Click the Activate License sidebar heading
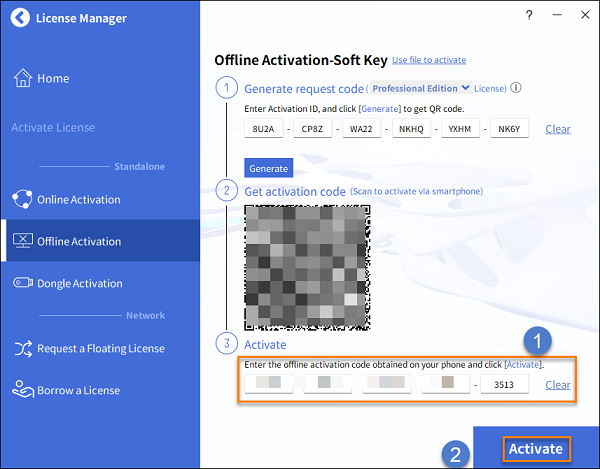The width and height of the screenshot is (600, 469). tap(53, 127)
